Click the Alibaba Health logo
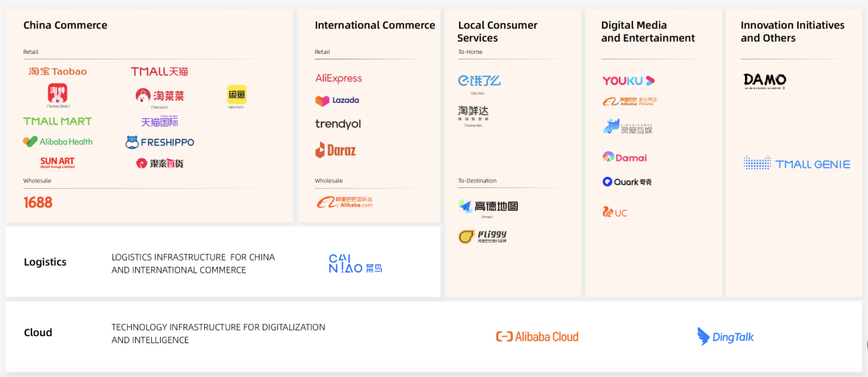The width and height of the screenshot is (868, 377). [x=58, y=141]
